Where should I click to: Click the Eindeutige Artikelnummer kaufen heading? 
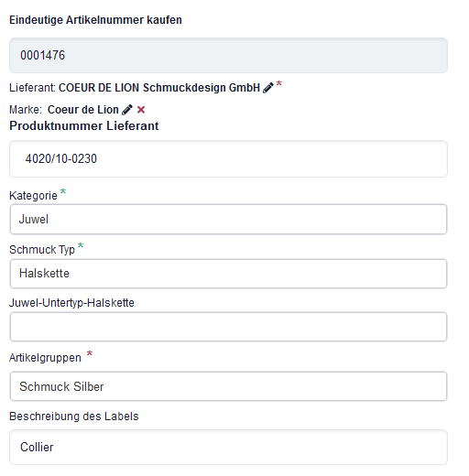[95, 20]
